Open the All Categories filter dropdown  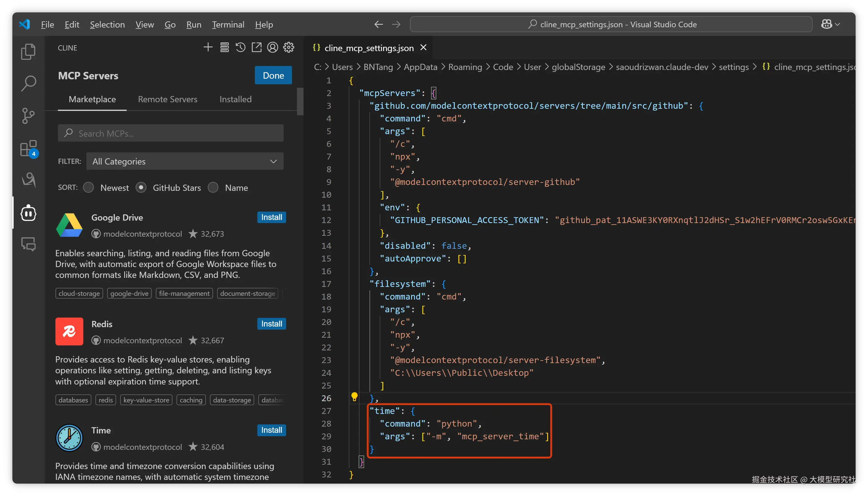[x=185, y=161]
